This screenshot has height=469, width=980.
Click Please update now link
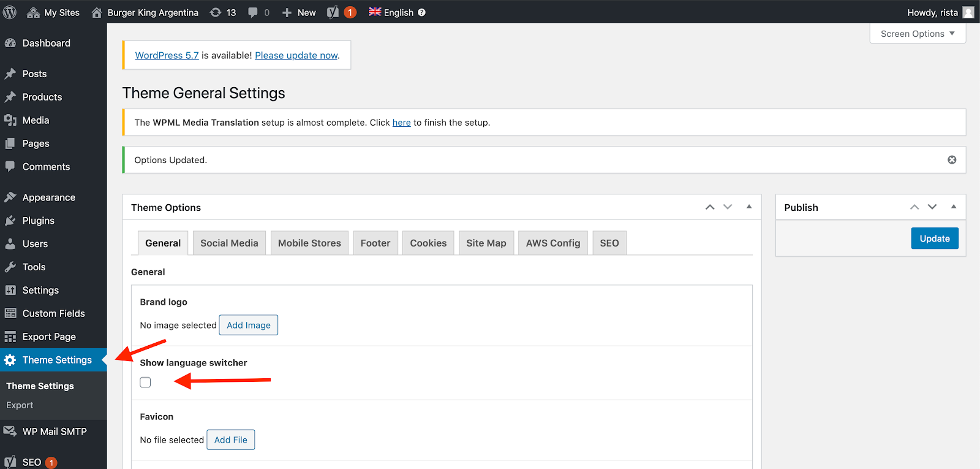click(296, 55)
